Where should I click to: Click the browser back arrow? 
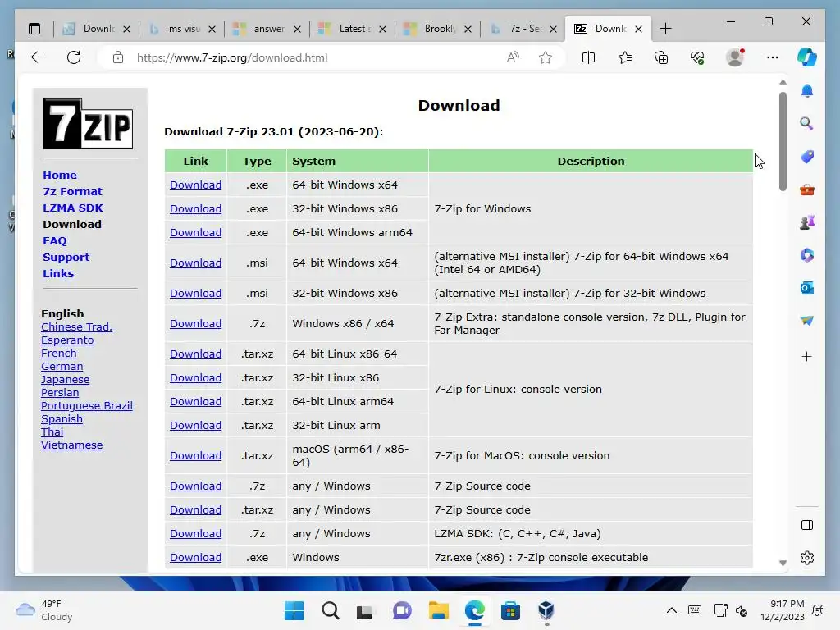(38, 57)
